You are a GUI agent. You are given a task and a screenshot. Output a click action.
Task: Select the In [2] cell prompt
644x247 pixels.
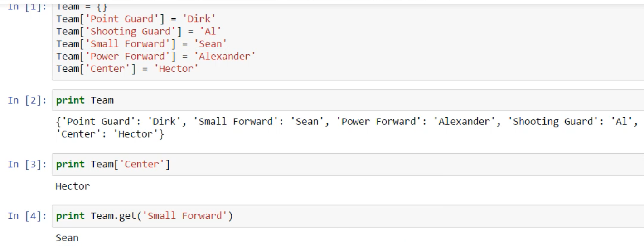[27, 100]
